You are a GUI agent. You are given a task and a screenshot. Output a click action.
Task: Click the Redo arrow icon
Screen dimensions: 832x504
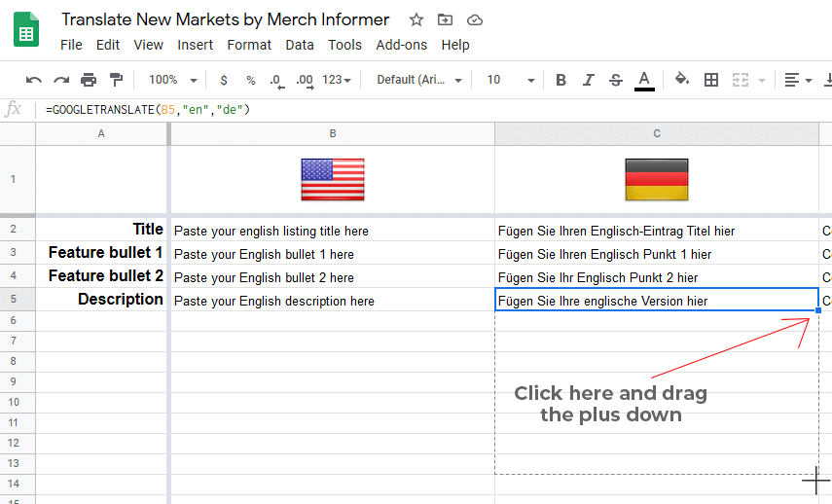61,80
